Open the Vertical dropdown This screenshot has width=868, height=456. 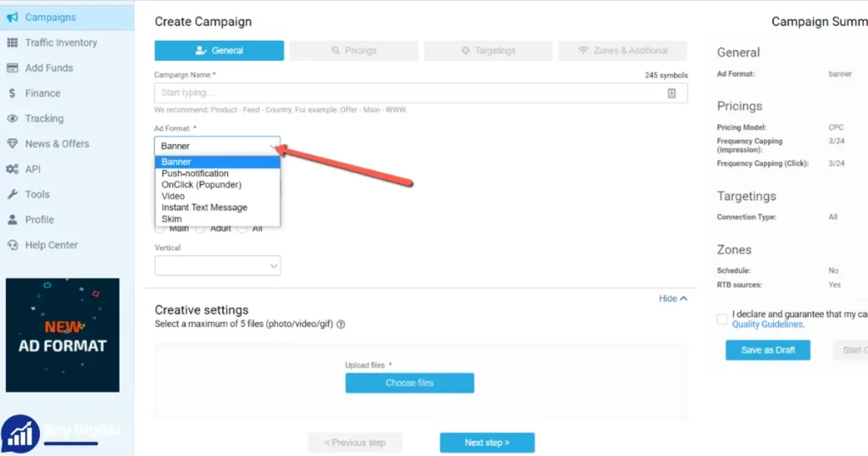coord(218,265)
